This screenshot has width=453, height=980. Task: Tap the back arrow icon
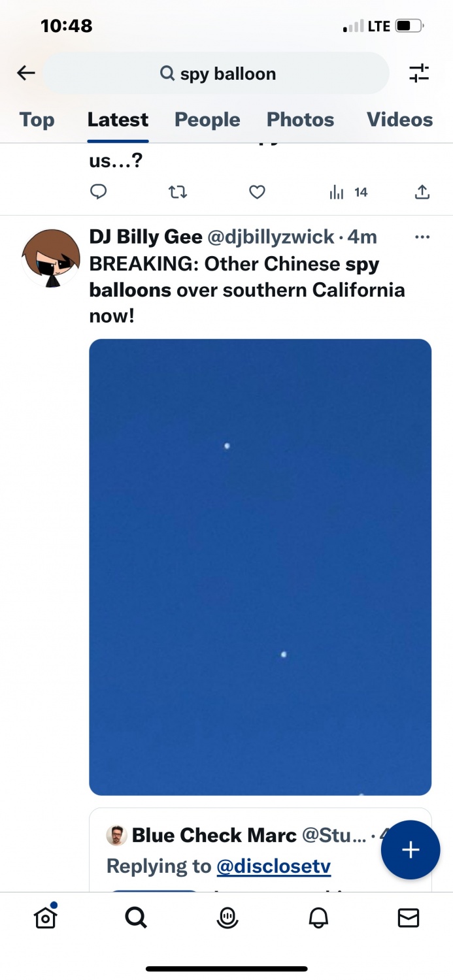pos(26,73)
